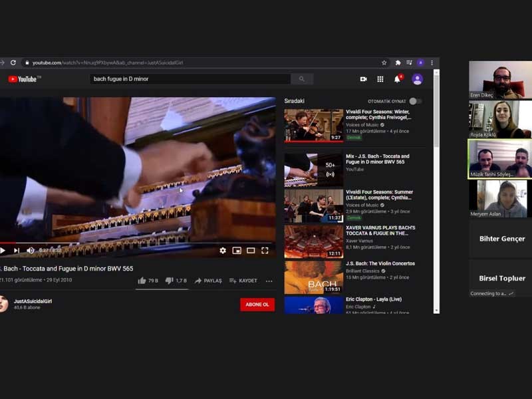Open J.S. Bach Violin Concertos thumbnail

pos(314,277)
